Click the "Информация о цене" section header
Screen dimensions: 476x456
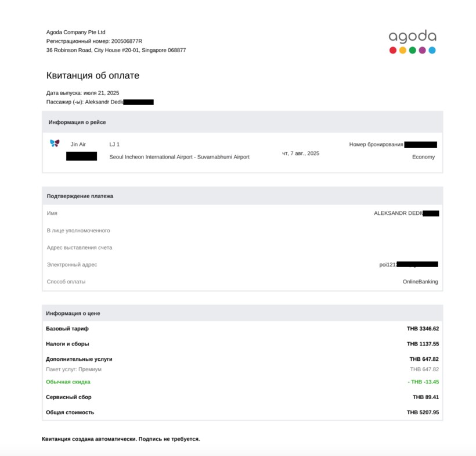coord(74,314)
